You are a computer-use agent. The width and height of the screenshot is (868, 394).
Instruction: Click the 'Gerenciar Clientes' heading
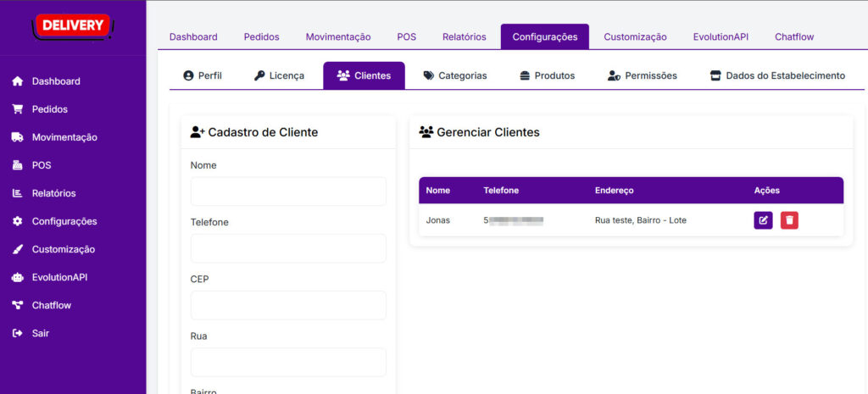click(480, 132)
